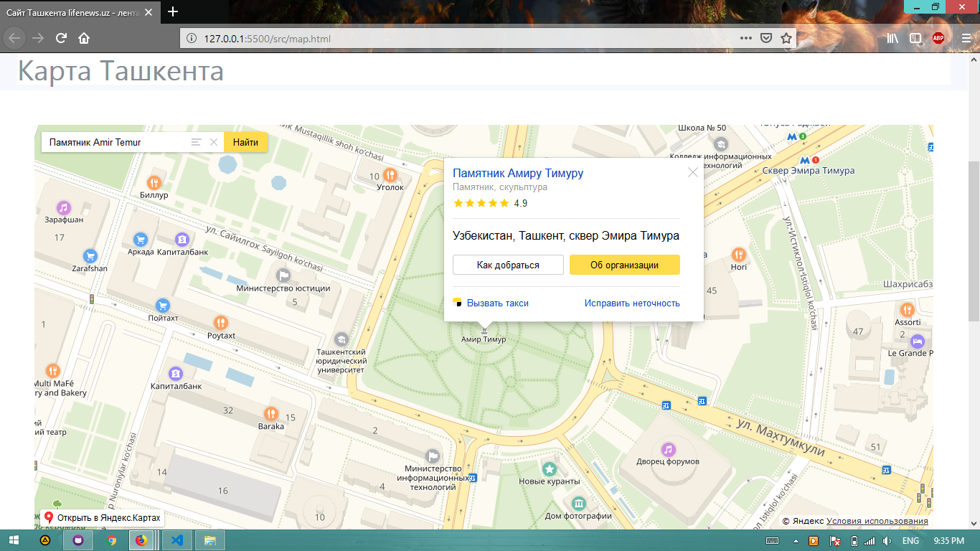Open Windows Start menu
980x551 pixels.
click(14, 540)
